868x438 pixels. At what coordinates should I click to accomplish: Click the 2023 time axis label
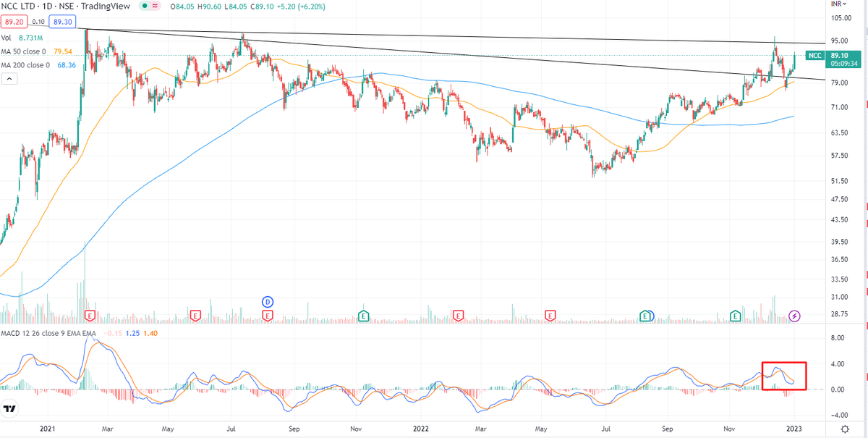pos(795,428)
